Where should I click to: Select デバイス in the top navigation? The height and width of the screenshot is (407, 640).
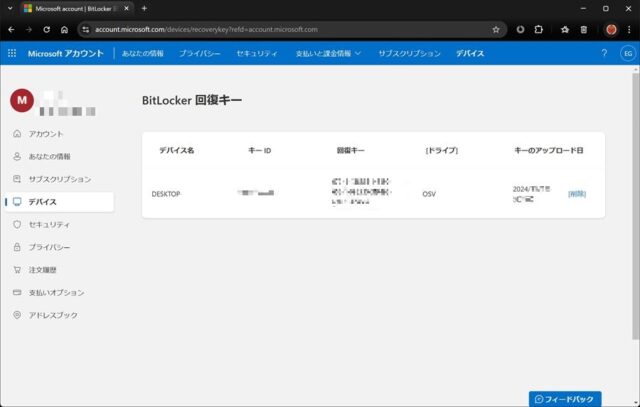[x=470, y=53]
